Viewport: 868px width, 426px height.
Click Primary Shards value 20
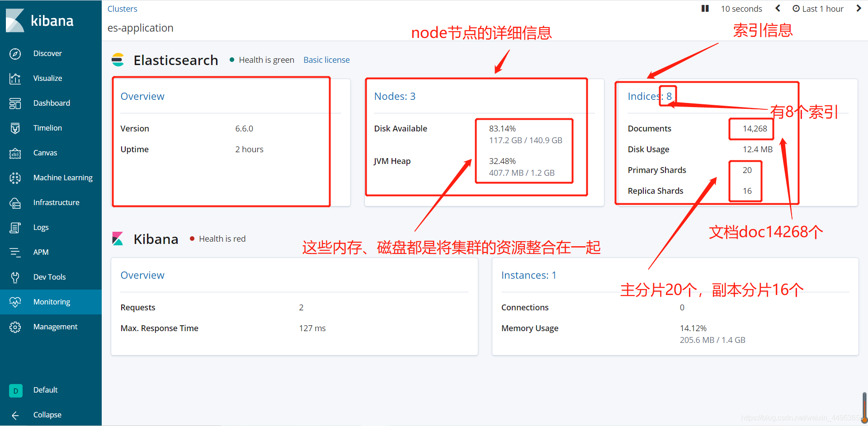[747, 170]
